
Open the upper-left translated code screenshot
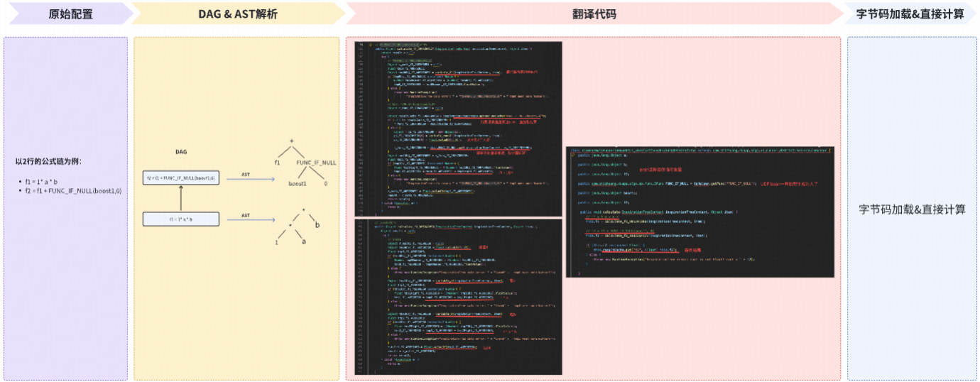[x=458, y=129]
